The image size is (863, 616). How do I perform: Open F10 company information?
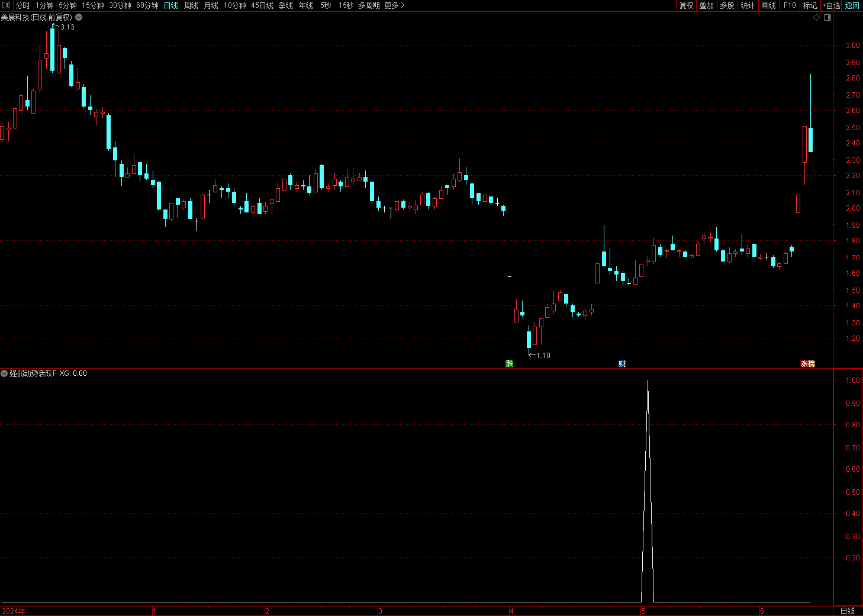click(x=790, y=5)
